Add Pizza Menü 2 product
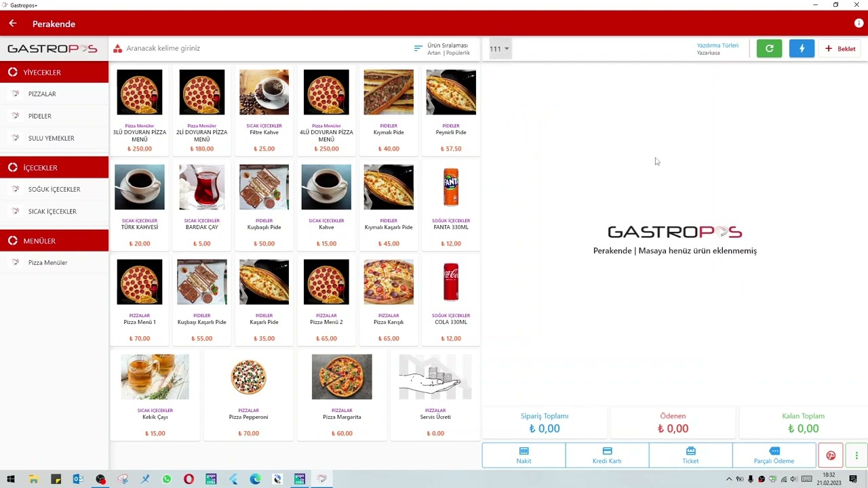The width and height of the screenshot is (868, 488). [x=326, y=300]
